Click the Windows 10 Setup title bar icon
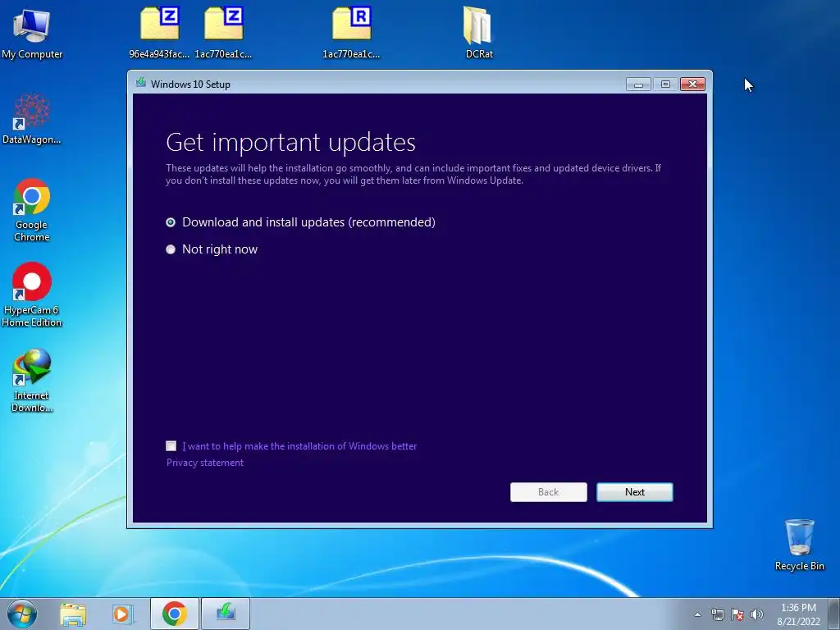Viewport: 840px width, 630px height. (x=141, y=83)
